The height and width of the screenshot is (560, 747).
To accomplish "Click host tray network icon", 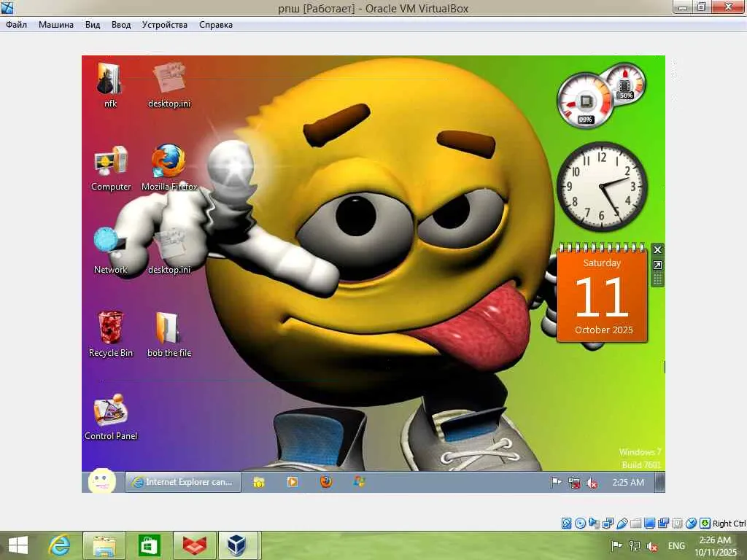I will point(634,545).
